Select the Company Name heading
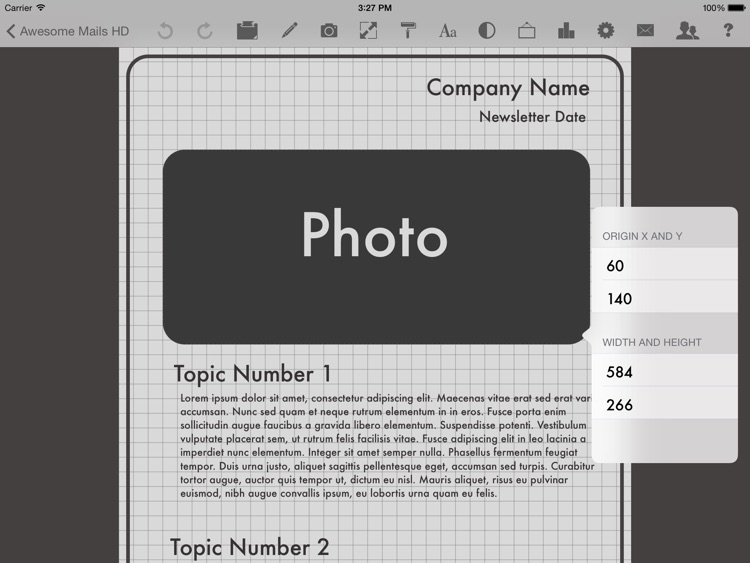Viewport: 750px width, 563px height. click(508, 89)
